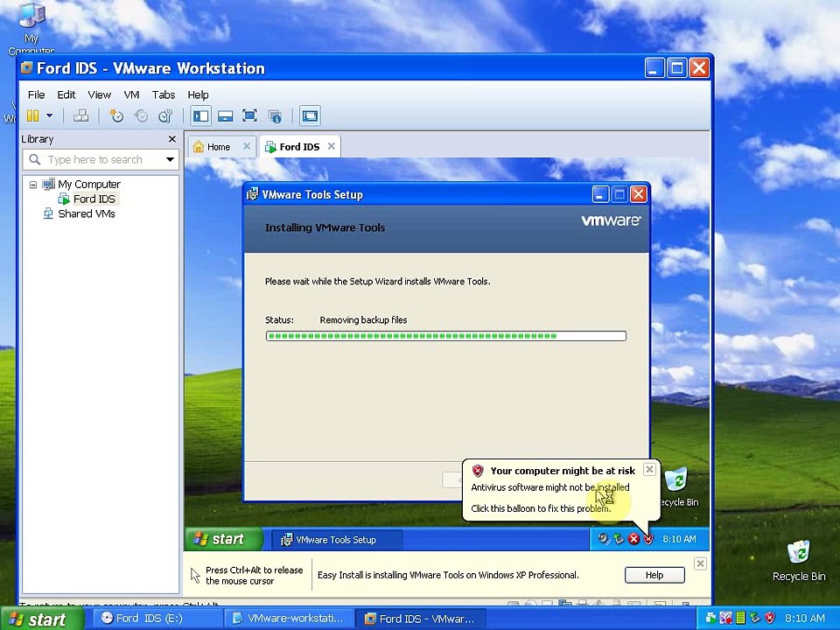Open the View menu
Image resolution: width=840 pixels, height=630 pixels.
tap(99, 94)
